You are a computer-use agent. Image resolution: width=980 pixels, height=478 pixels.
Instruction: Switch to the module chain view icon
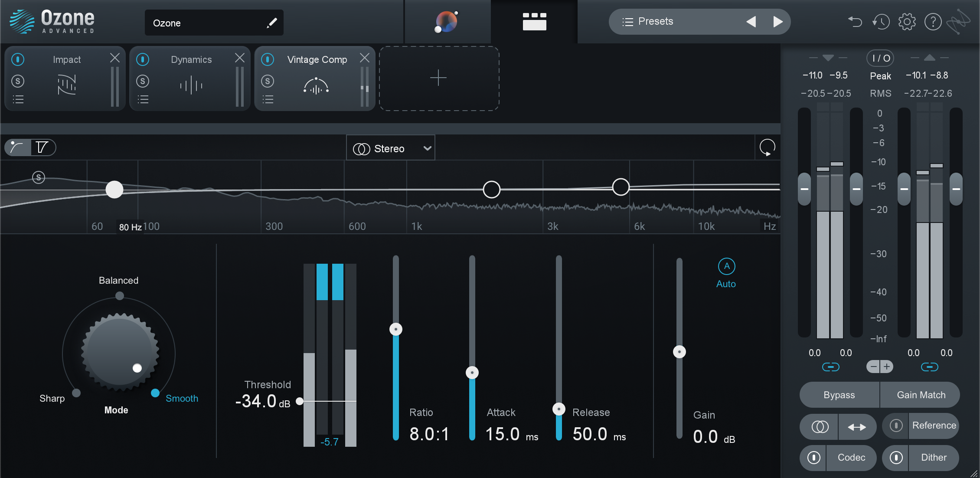pyautogui.click(x=534, y=21)
